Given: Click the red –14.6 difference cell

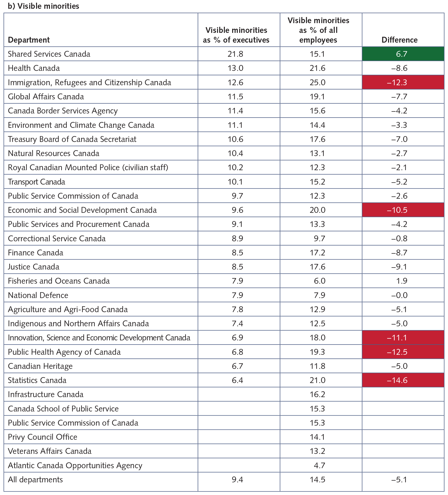Looking at the screenshot, I should click(403, 380).
